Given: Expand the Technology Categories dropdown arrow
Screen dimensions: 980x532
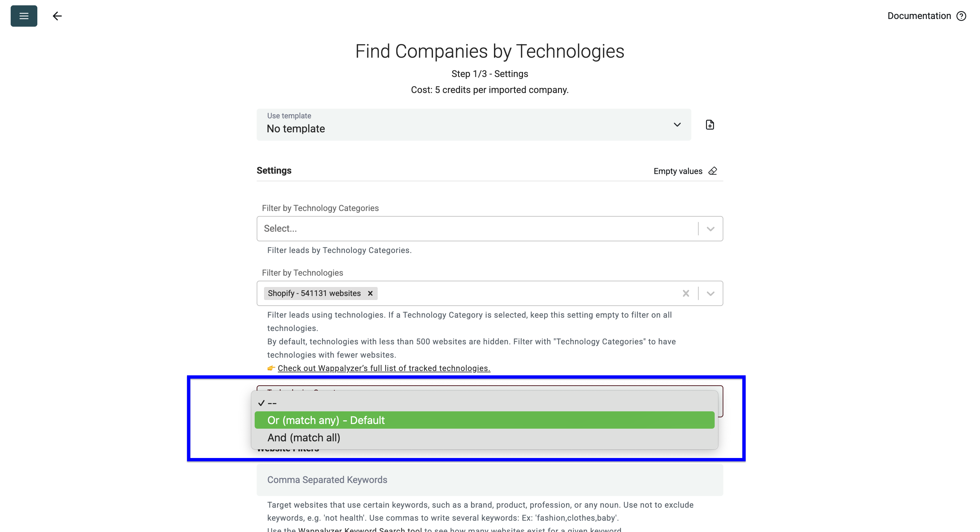Looking at the screenshot, I should coord(710,229).
